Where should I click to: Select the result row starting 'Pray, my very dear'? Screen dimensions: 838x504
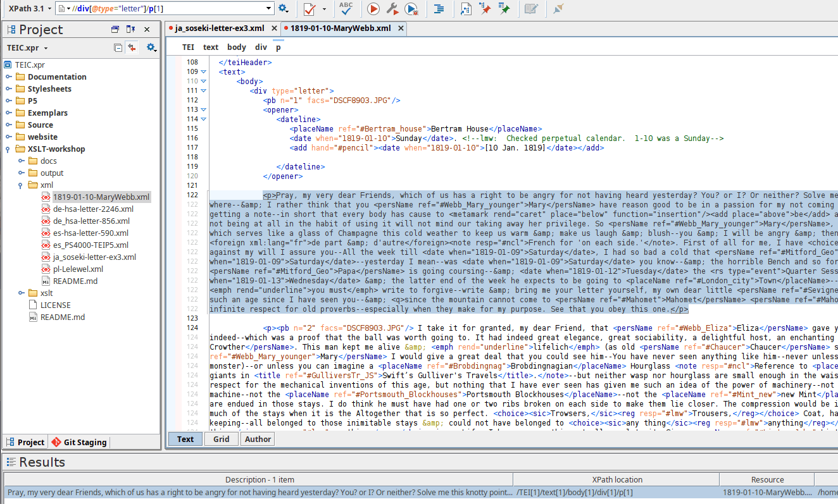point(420,493)
